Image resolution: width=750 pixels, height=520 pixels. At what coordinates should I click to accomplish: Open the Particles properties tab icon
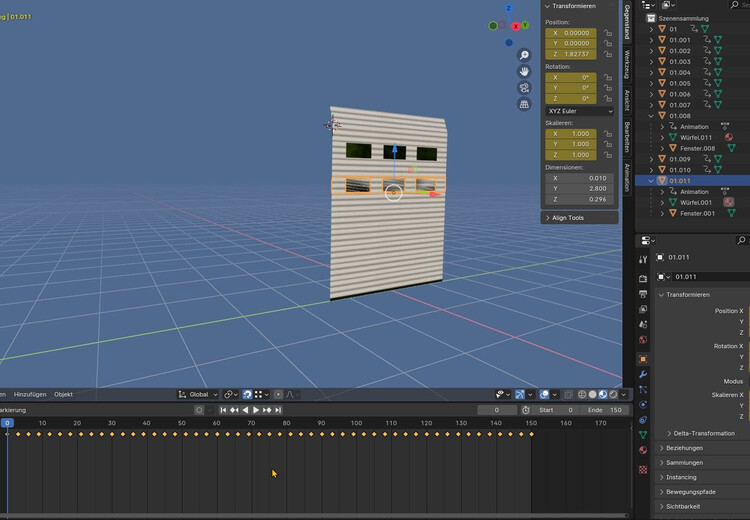(643, 389)
